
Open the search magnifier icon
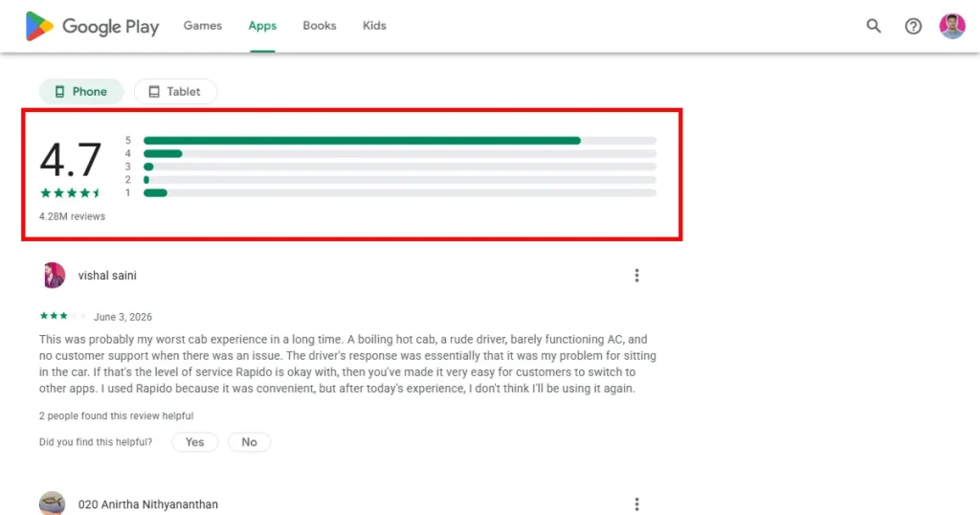[x=874, y=26]
